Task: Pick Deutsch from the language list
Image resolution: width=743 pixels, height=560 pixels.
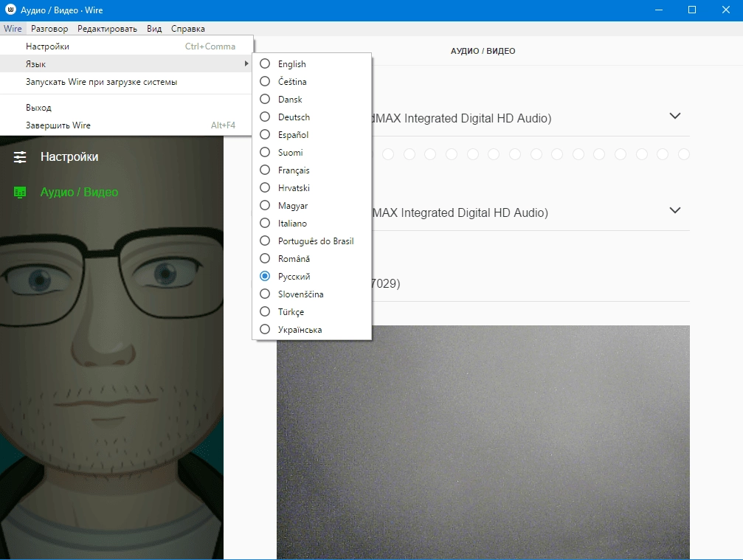Action: 312,117
